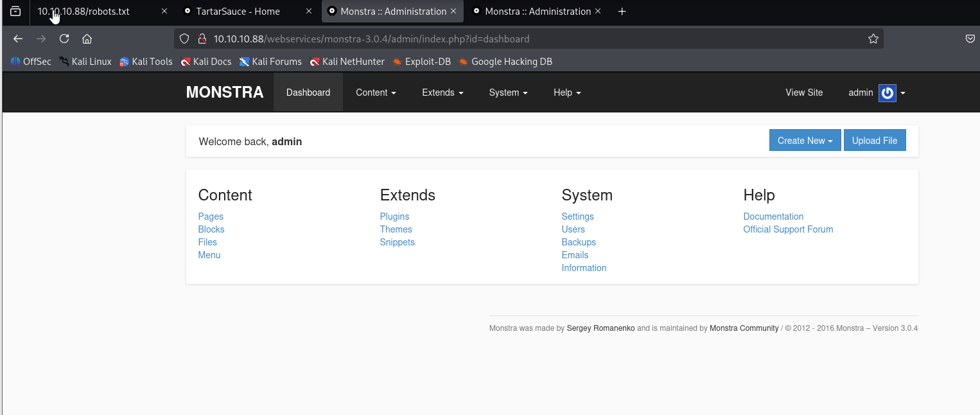The image size is (980, 415).
Task: Open the Files link
Action: [x=207, y=242]
